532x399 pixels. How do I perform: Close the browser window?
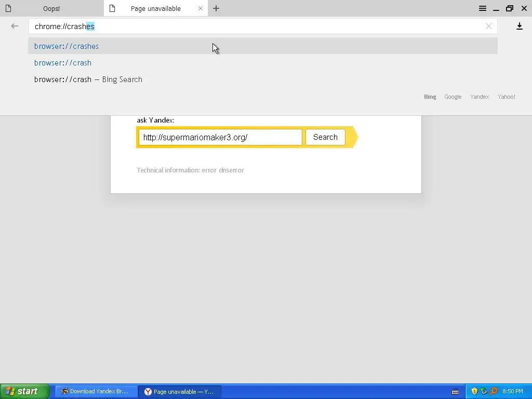pos(524,8)
